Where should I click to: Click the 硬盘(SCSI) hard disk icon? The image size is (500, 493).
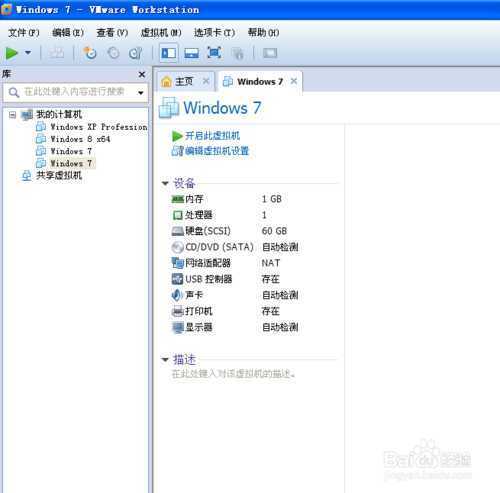(177, 231)
